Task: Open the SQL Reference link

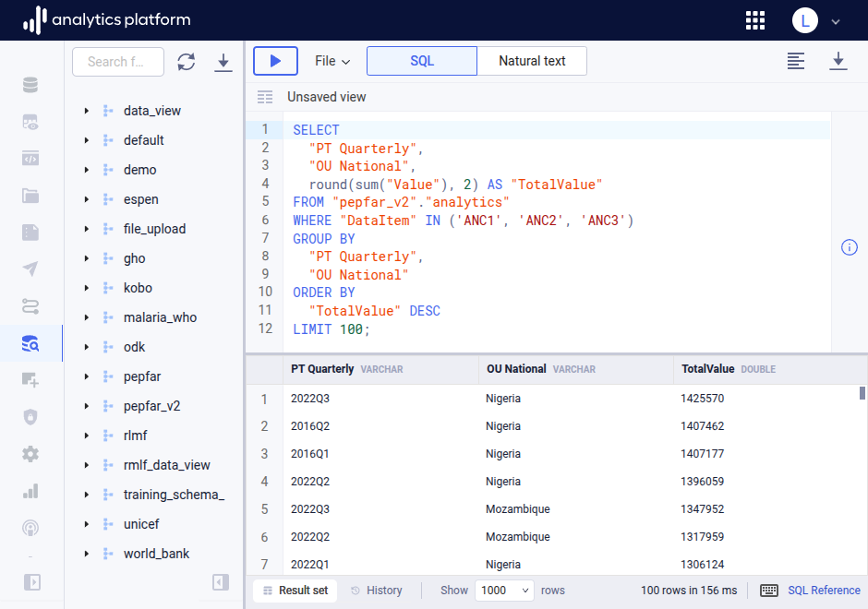Action: tap(824, 591)
